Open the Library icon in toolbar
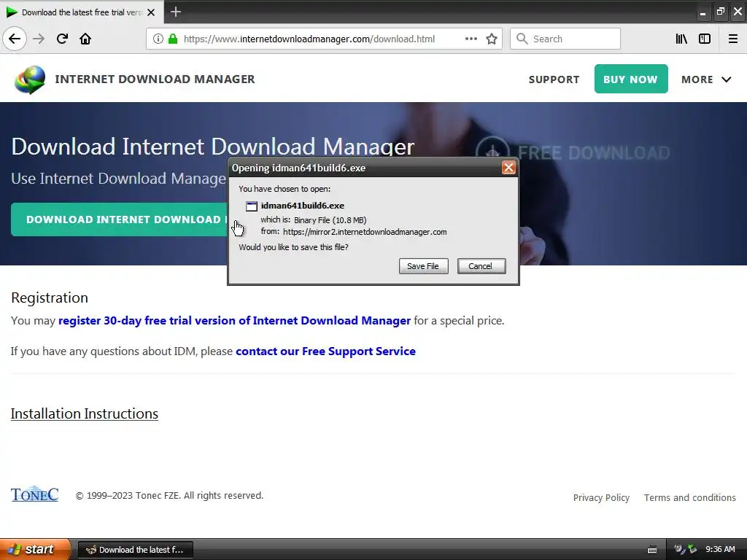 [x=681, y=39]
